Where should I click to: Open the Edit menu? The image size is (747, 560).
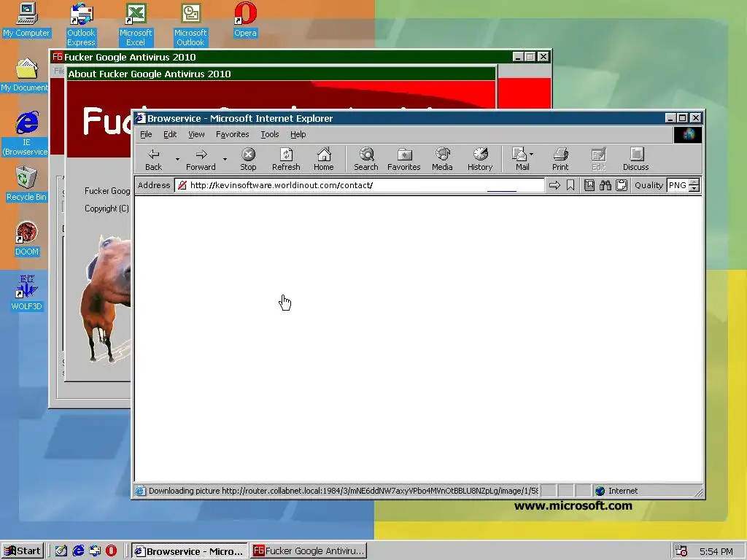click(x=170, y=134)
